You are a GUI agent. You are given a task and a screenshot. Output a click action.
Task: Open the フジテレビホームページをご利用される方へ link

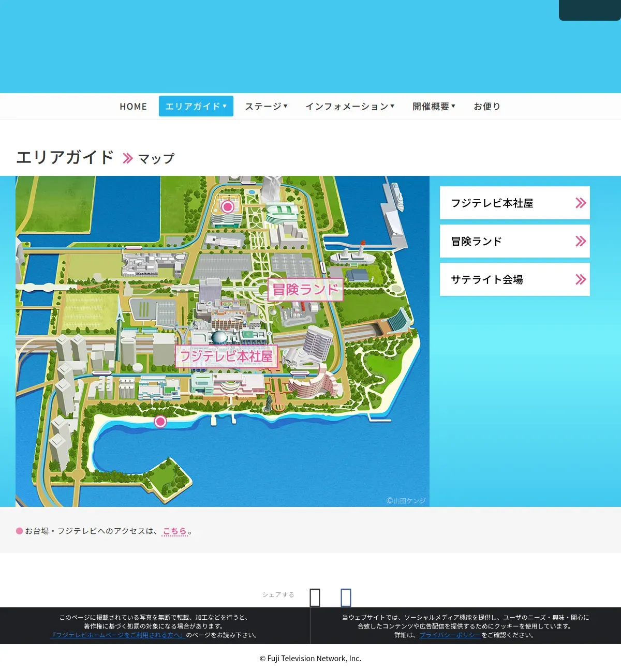click(117, 635)
